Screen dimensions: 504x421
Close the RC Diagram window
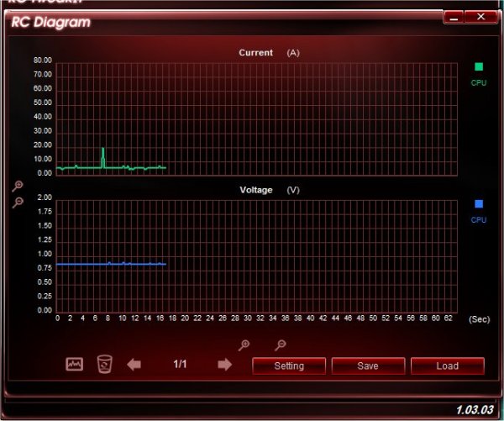point(480,17)
